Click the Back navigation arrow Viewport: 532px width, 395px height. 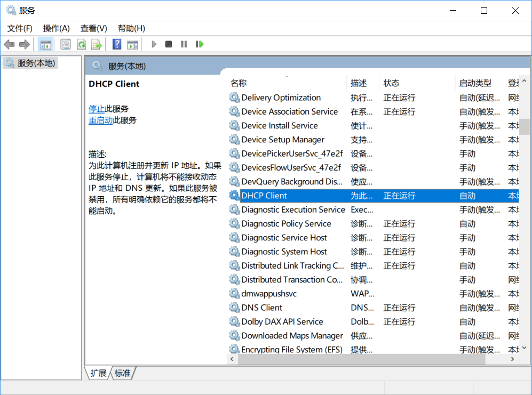tap(9, 44)
